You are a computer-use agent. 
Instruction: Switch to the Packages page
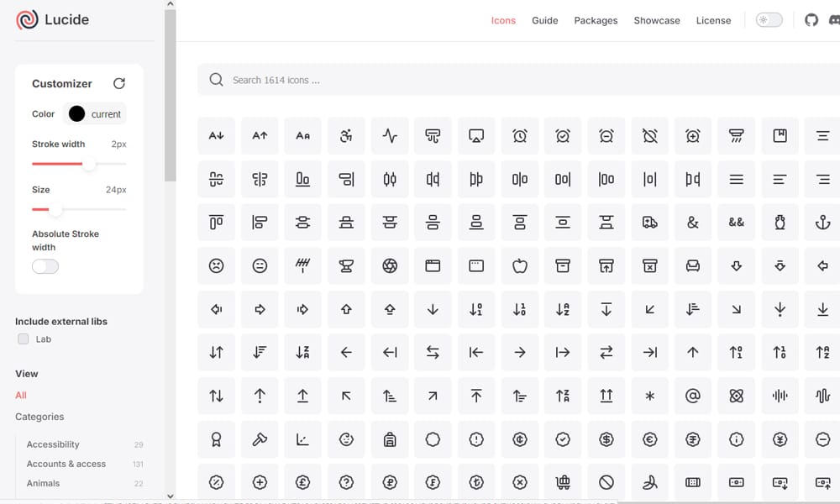(596, 20)
